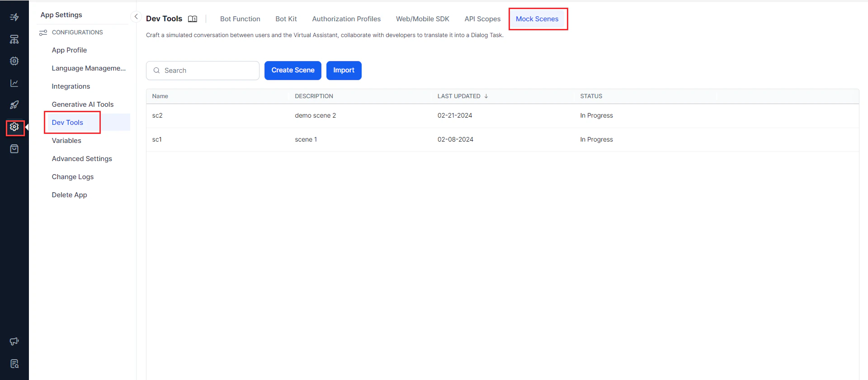Open the analytics chart icon in the sidebar
Viewport: 868px width, 380px height.
tap(14, 83)
